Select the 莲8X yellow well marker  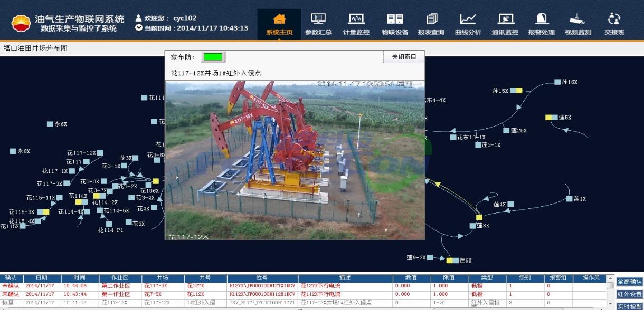[x=479, y=217]
